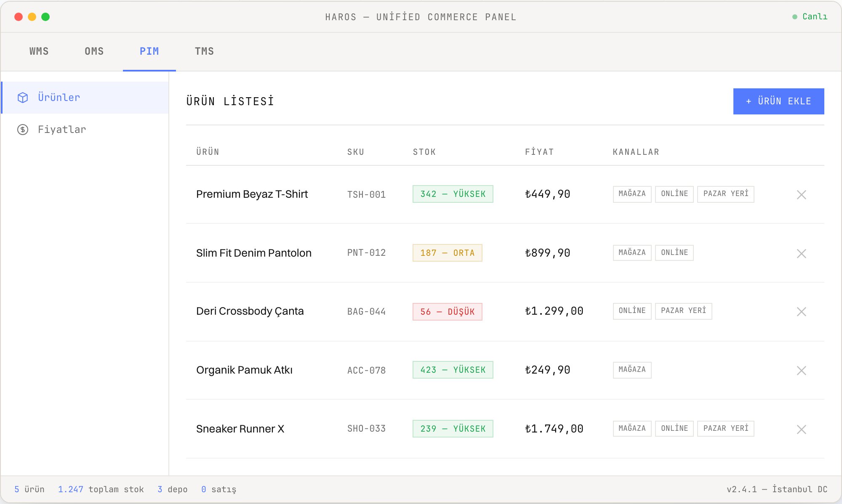The image size is (842, 504).
Task: Click the + ÜRÜN EKLE button
Action: pos(778,101)
